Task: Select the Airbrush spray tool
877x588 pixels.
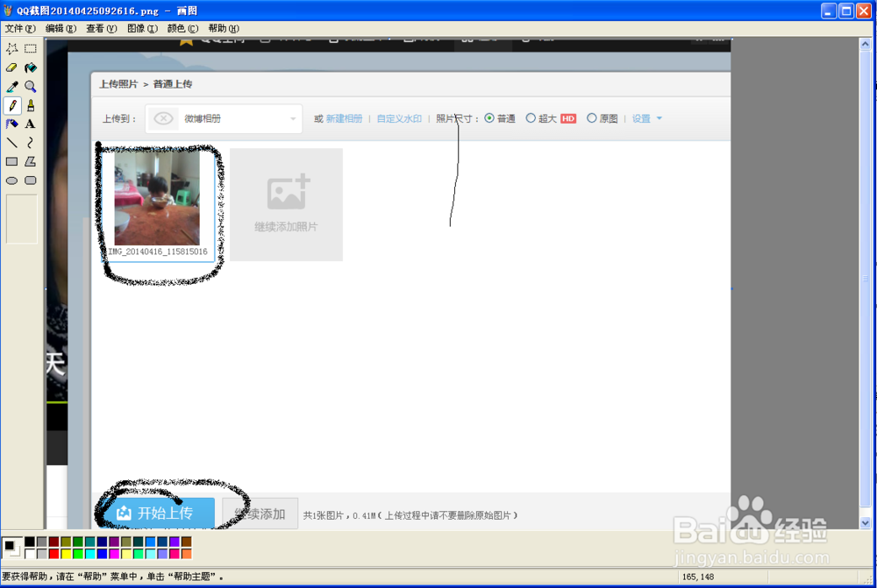Action: coord(11,124)
